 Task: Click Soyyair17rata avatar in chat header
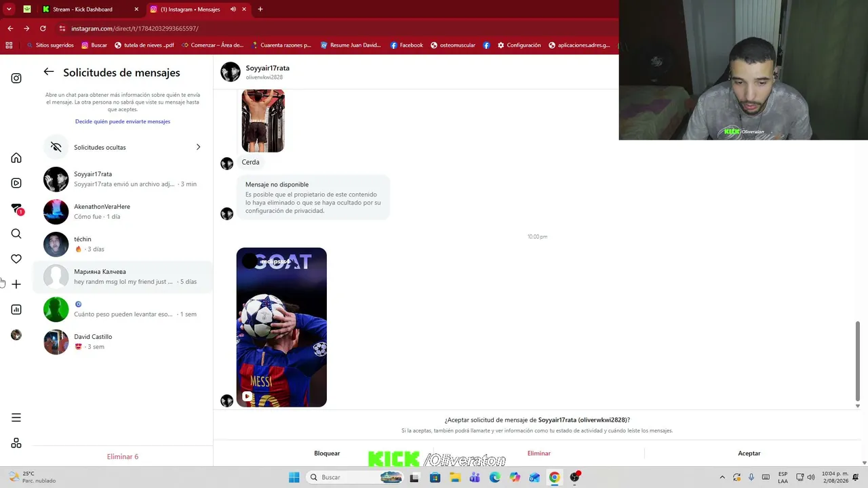click(231, 72)
